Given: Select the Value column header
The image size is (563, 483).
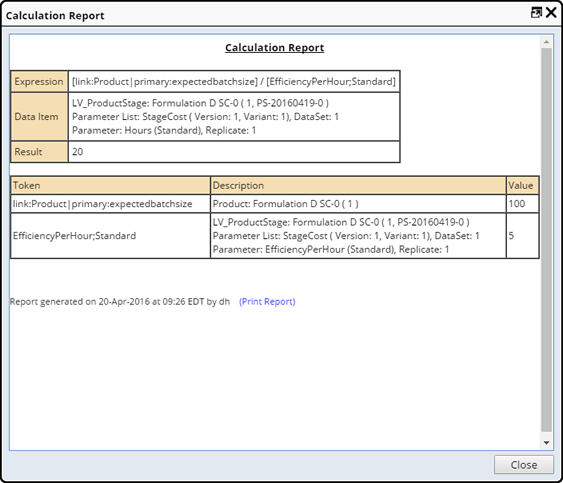Looking at the screenshot, I should coord(522,185).
